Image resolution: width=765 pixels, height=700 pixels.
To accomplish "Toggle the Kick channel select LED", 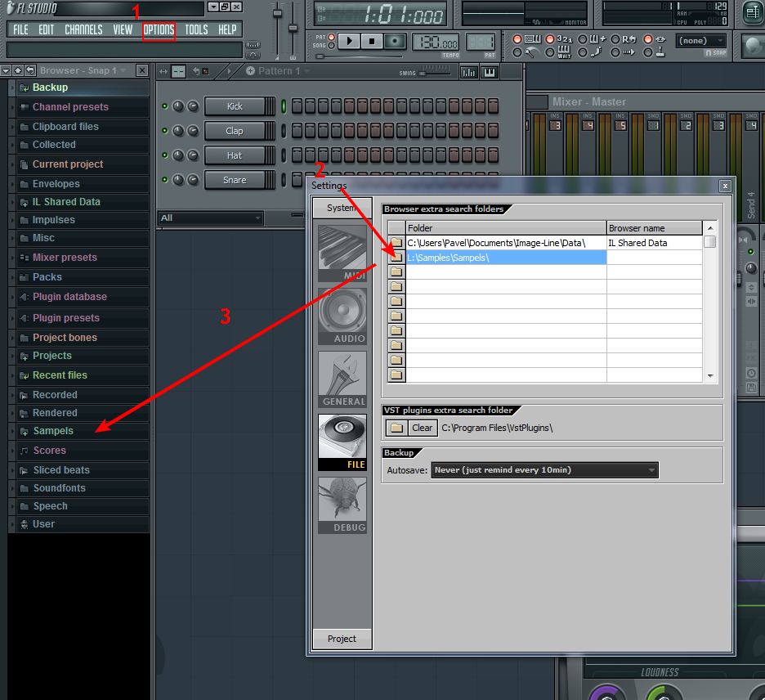I will (284, 106).
